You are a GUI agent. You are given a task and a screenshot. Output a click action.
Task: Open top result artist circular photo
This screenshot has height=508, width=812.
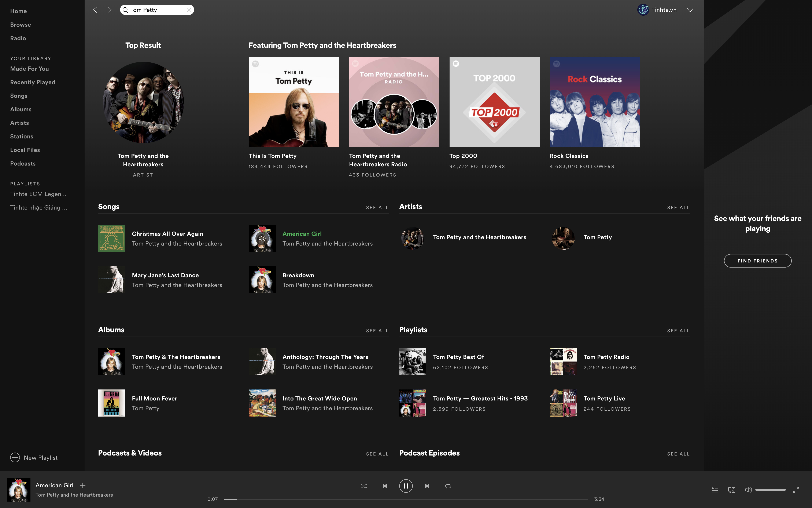(x=143, y=102)
